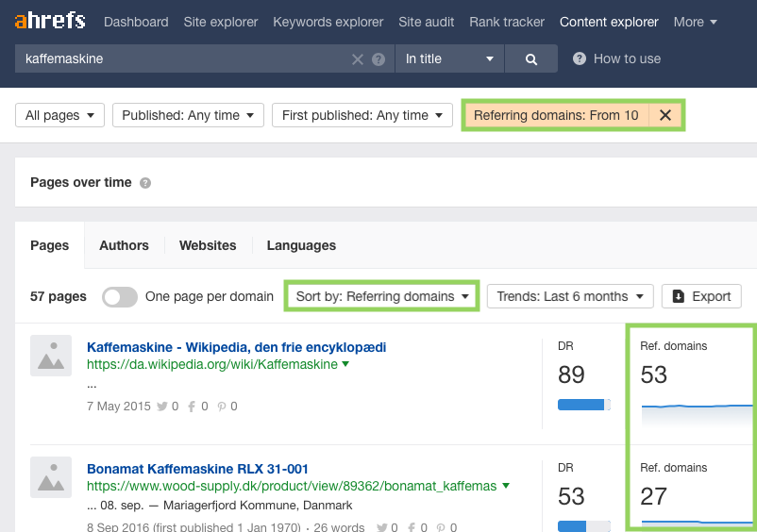Click Wikipedia result Twitter share icon
This screenshot has width=757, height=532.
pos(162,407)
